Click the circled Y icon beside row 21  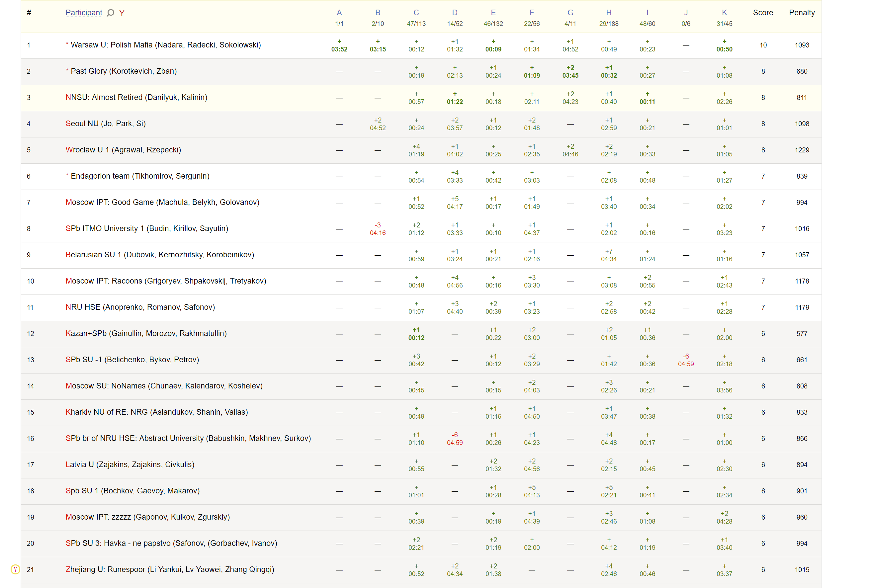click(15, 569)
